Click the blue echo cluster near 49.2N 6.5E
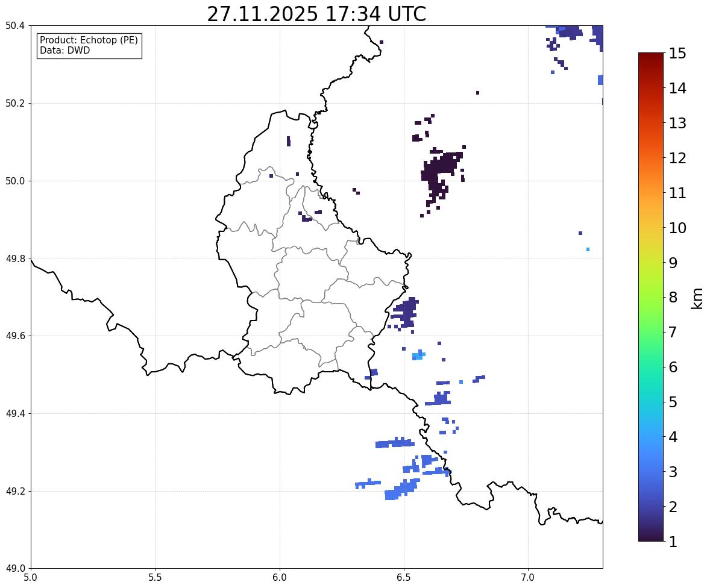Screen dimensions: 710x588 tap(401, 489)
